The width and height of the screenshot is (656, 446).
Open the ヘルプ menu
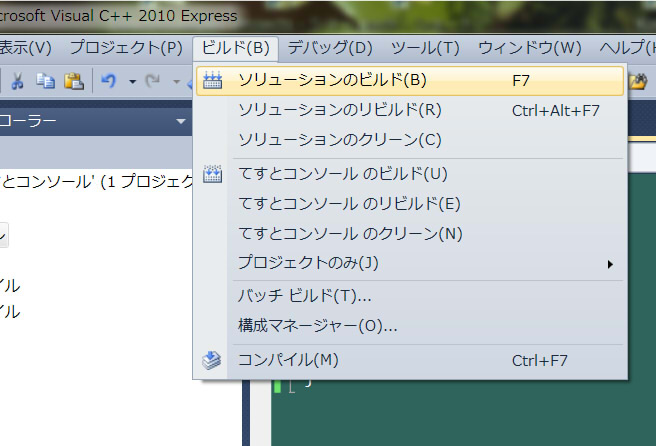point(627,48)
